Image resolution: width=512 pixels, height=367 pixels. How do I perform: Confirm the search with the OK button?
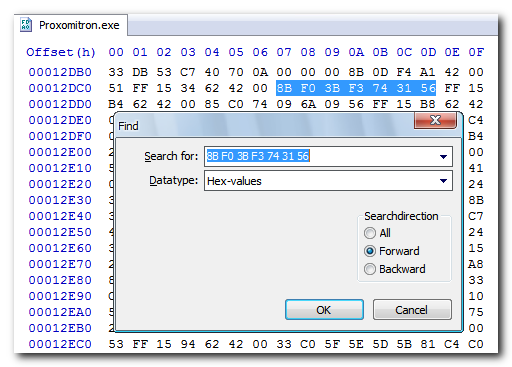(x=324, y=310)
